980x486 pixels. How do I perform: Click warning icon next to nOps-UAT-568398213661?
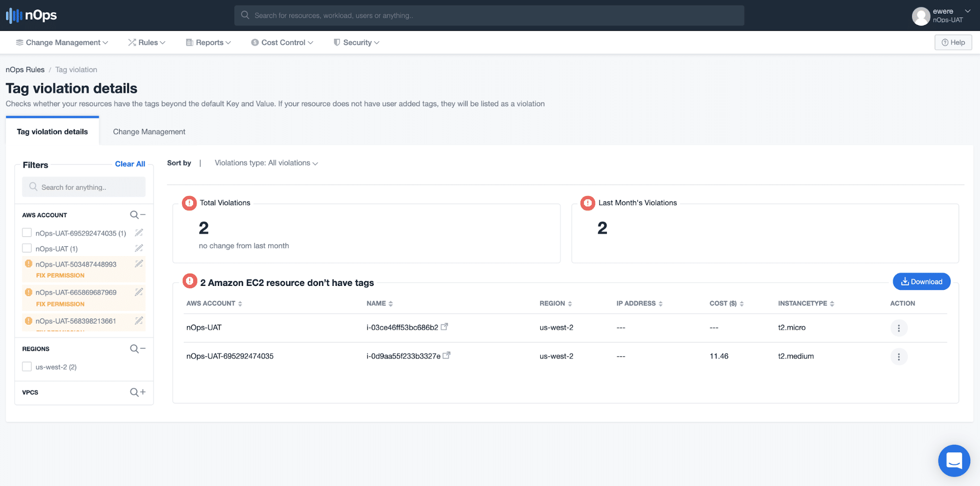pos(28,321)
